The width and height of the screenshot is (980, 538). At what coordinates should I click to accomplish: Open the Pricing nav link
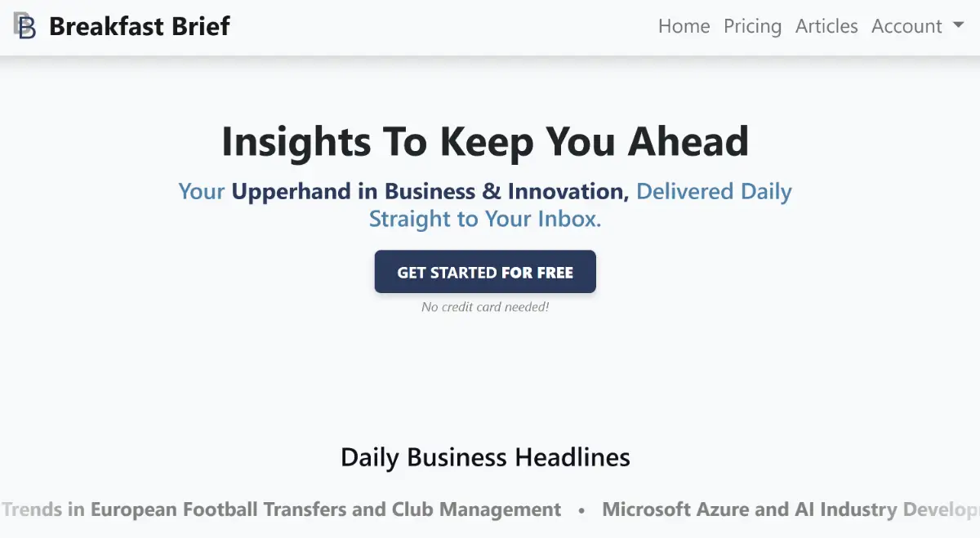point(752,26)
